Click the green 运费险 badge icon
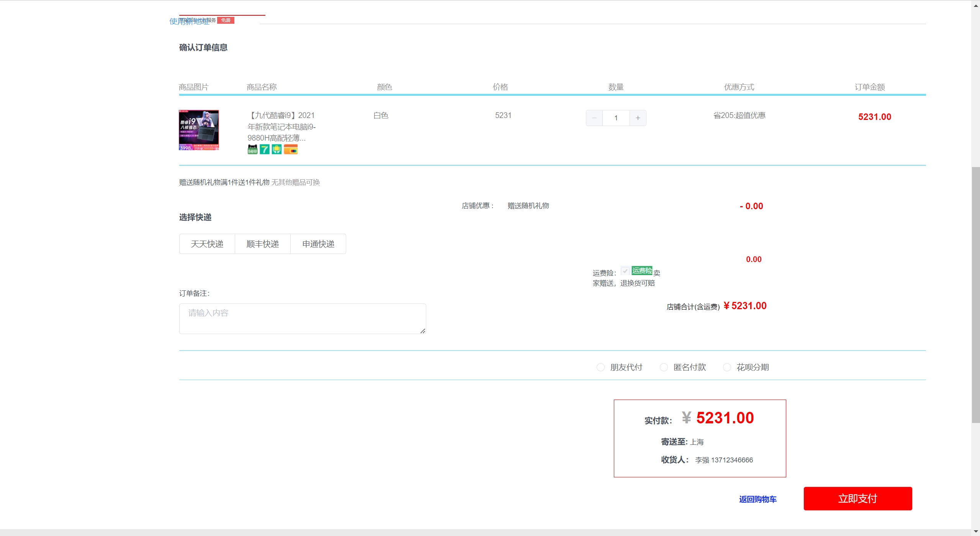This screenshot has width=980, height=536. tap(642, 270)
